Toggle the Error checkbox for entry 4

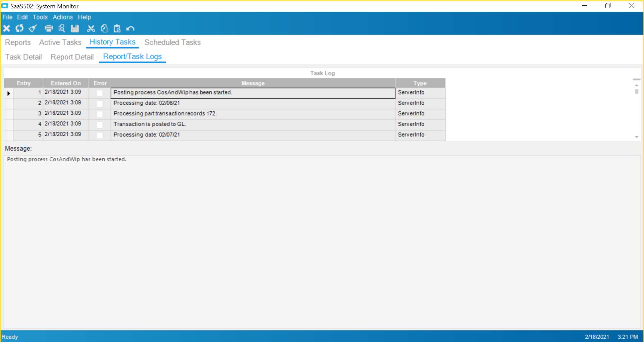100,125
